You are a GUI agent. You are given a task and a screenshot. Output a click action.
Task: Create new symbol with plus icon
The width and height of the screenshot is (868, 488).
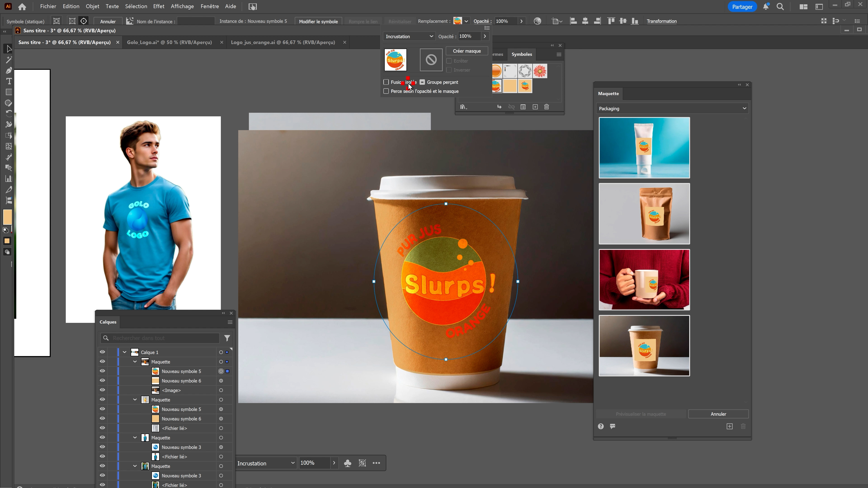(535, 107)
